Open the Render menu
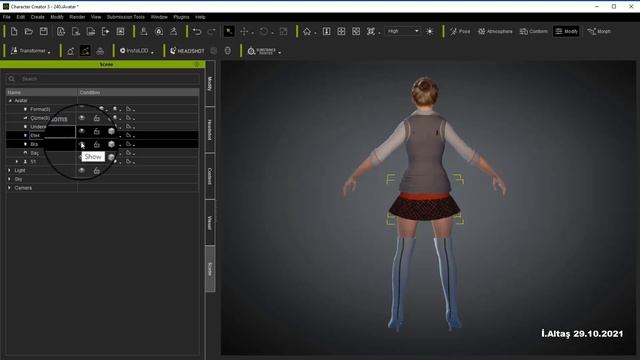The width and height of the screenshot is (640, 360). (77, 17)
